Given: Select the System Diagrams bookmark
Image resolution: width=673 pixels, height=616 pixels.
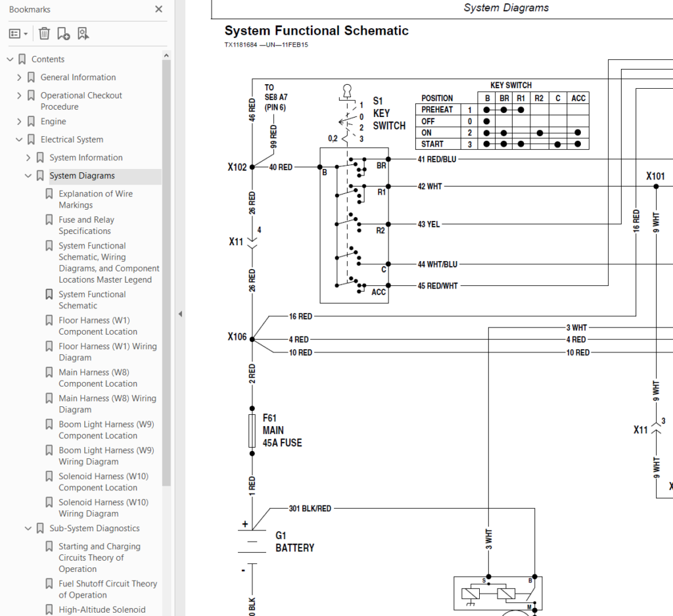Looking at the screenshot, I should tap(82, 176).
